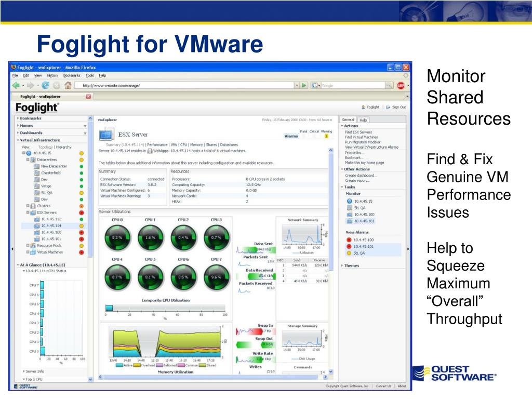The image size is (532, 399).
Task: Click the Shared legend color swatch
Action: tap(202, 365)
